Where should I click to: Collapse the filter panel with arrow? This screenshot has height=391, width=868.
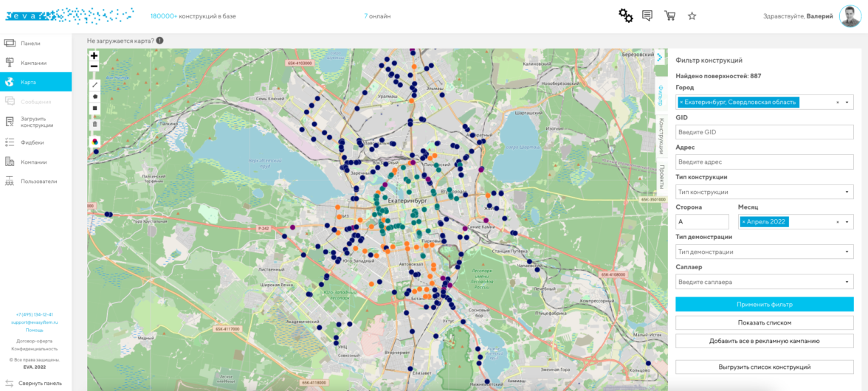click(x=660, y=58)
